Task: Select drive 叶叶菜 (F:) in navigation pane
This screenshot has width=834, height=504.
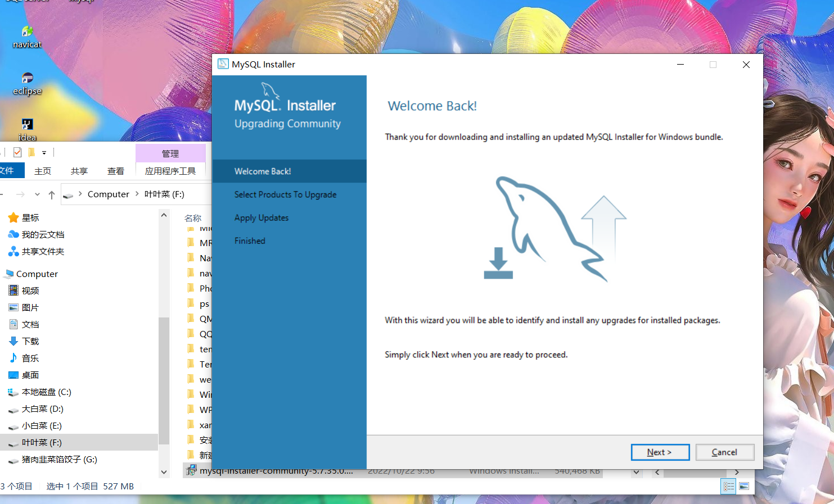Action: pos(79,442)
